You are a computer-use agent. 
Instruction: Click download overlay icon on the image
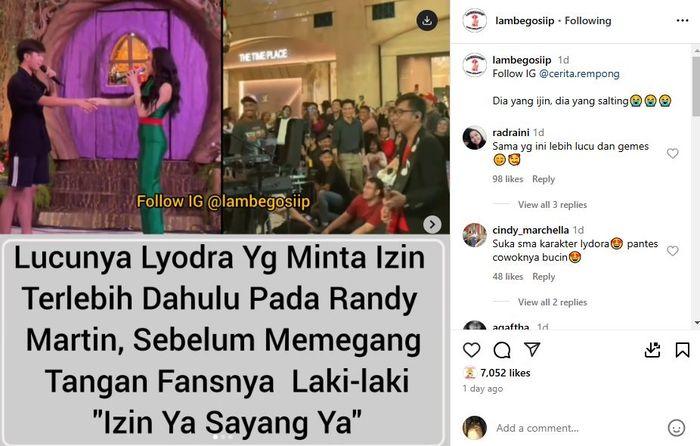(x=427, y=21)
